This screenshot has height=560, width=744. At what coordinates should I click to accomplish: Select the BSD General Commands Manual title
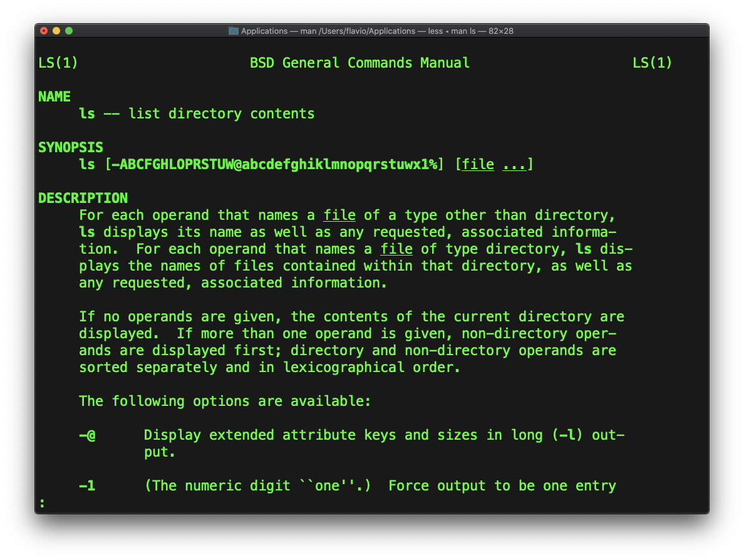click(359, 63)
